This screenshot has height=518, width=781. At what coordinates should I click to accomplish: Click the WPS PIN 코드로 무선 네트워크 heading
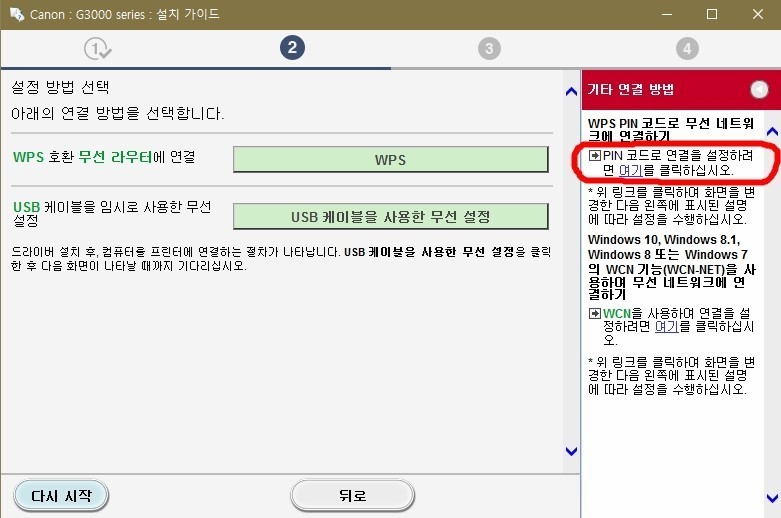pos(671,129)
